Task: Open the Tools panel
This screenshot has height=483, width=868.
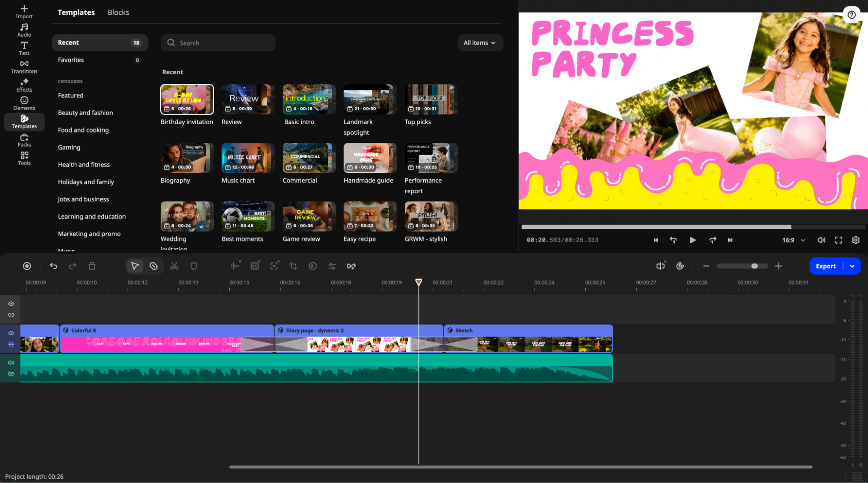Action: (24, 159)
